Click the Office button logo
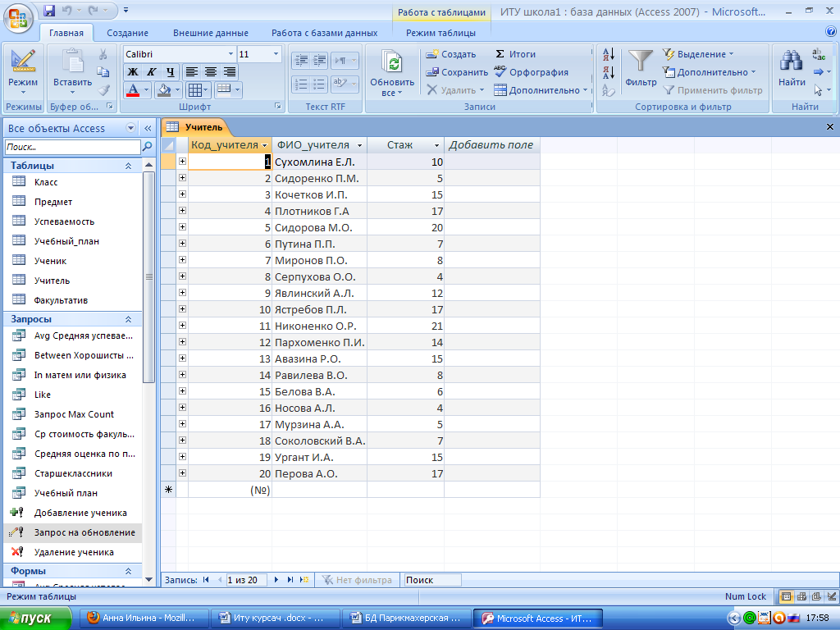840x630 pixels. pos(18,18)
